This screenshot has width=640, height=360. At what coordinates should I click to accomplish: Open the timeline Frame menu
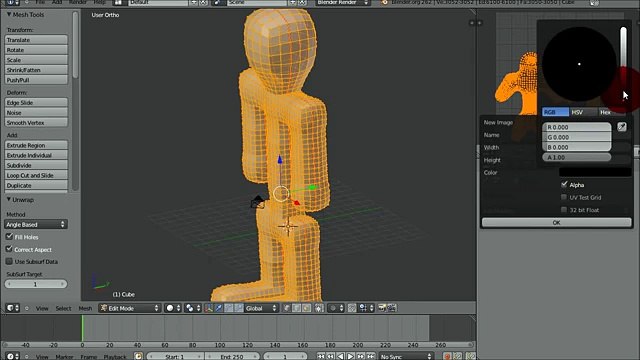[x=89, y=357]
